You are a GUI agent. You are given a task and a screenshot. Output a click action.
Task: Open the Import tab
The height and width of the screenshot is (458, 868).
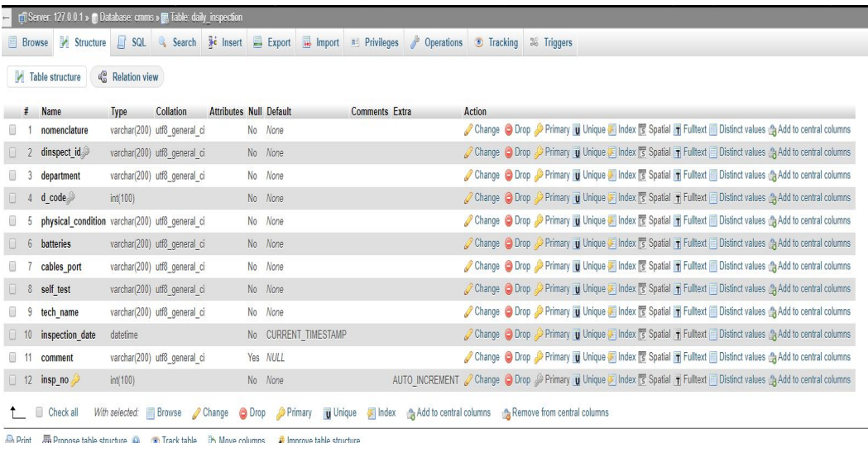[x=320, y=42]
